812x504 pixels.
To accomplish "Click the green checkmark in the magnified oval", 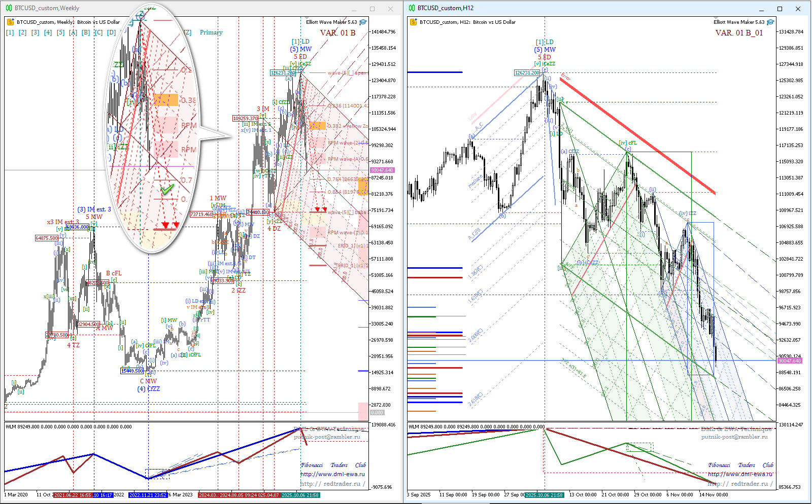I will (x=167, y=189).
